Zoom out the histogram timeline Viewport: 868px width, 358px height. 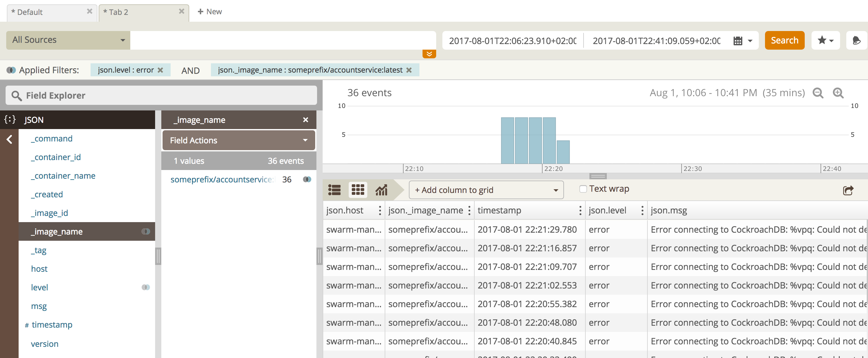click(x=818, y=93)
